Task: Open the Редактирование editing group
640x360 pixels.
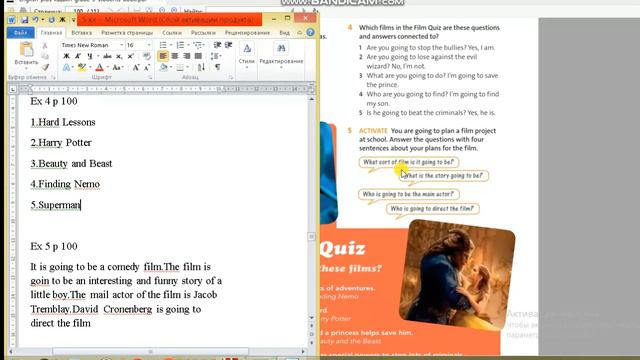Action: [281, 55]
